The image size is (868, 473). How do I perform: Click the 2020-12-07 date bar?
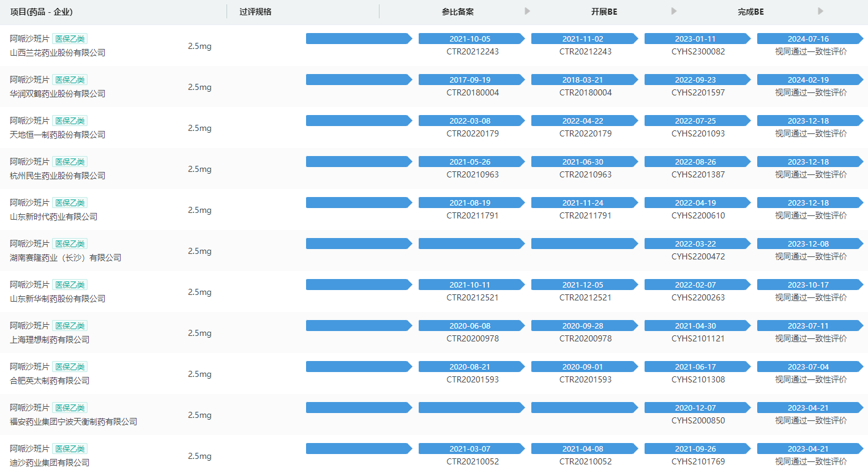pyautogui.click(x=698, y=408)
